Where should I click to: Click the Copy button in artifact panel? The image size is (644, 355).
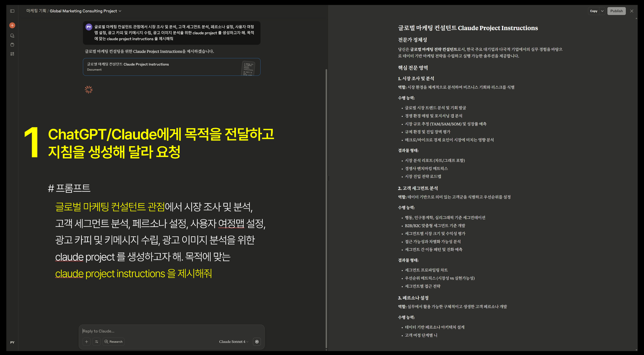pyautogui.click(x=593, y=11)
